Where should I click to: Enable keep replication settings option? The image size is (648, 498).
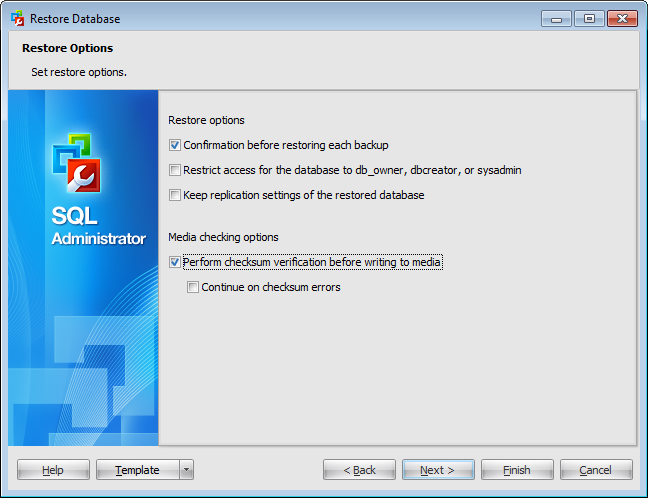(175, 195)
